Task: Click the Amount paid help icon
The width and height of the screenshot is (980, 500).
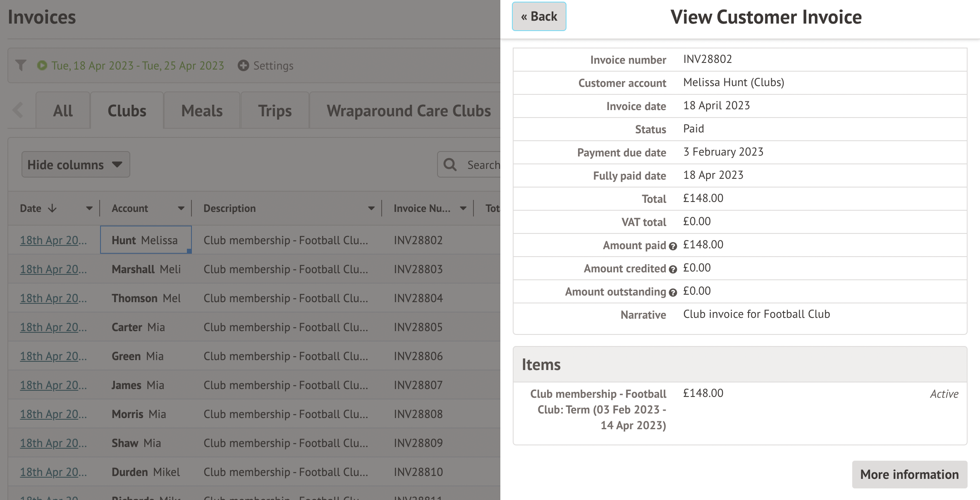Action: coord(673,246)
